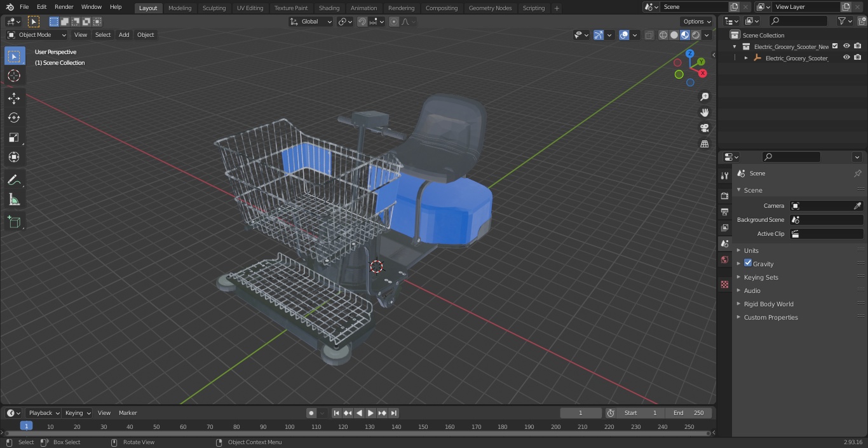The height and width of the screenshot is (448, 868).
Task: Toggle snapping magnet
Action: pos(362,22)
